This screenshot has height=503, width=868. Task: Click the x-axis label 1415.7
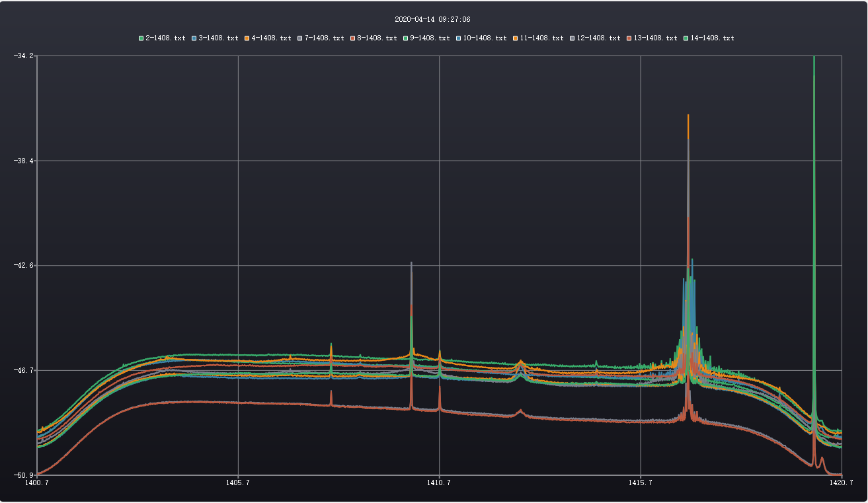tap(640, 483)
